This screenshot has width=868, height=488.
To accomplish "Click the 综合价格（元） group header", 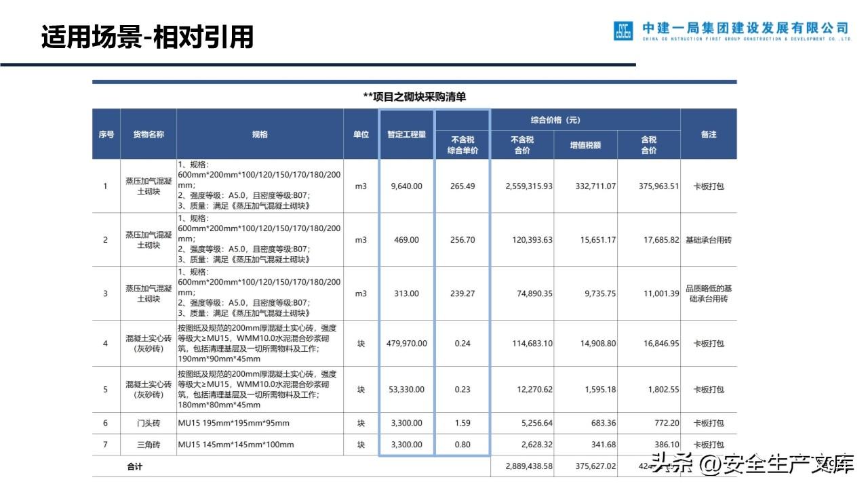I will (555, 121).
